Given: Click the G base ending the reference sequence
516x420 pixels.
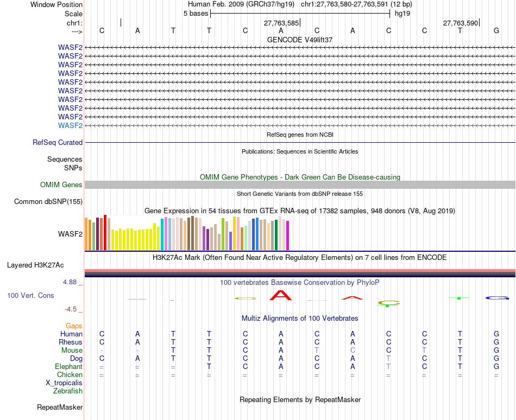Looking at the screenshot, I should [496, 30].
